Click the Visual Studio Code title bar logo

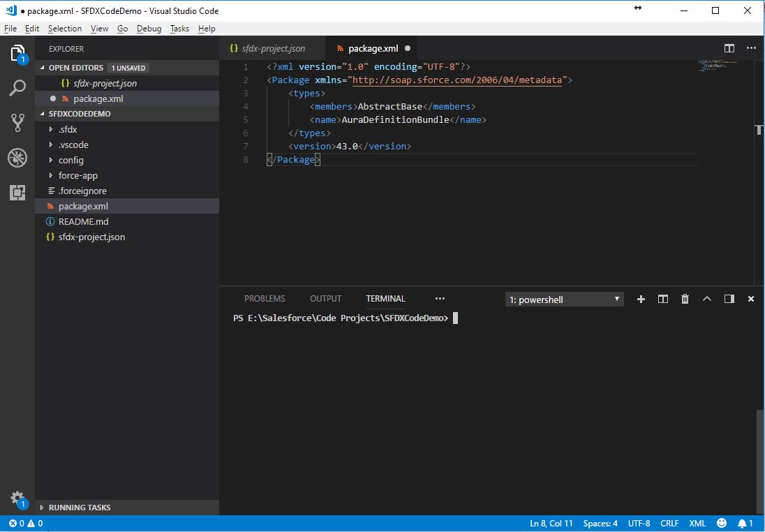[x=11, y=10]
